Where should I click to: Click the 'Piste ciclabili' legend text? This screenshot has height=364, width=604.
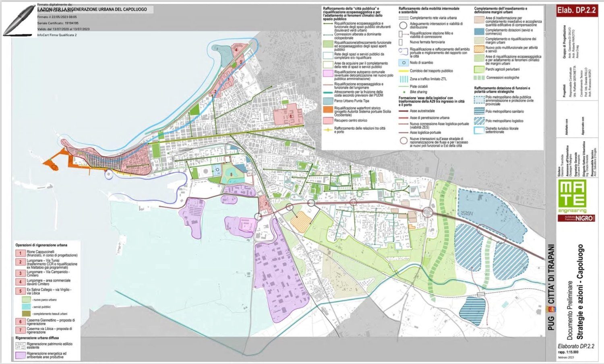419,87
